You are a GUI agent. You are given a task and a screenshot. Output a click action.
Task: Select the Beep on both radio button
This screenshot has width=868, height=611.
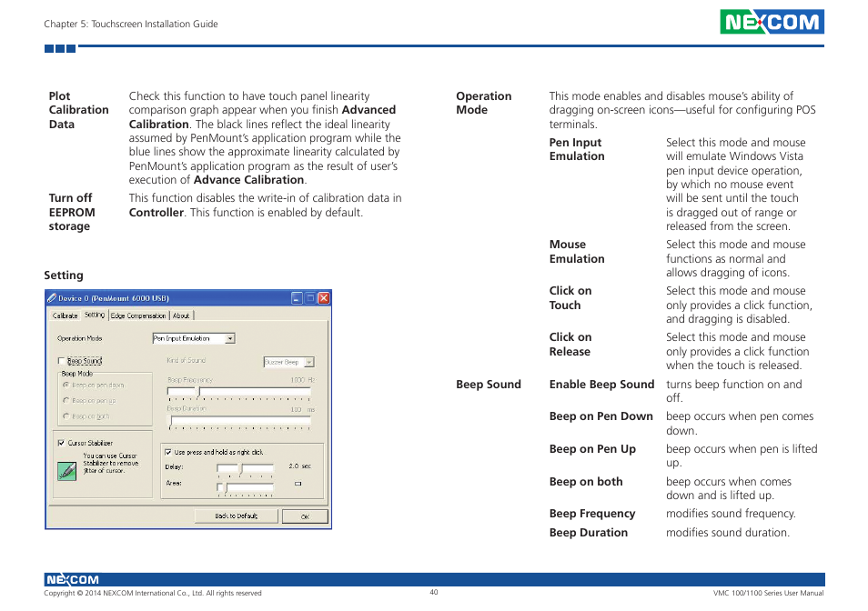pos(66,416)
